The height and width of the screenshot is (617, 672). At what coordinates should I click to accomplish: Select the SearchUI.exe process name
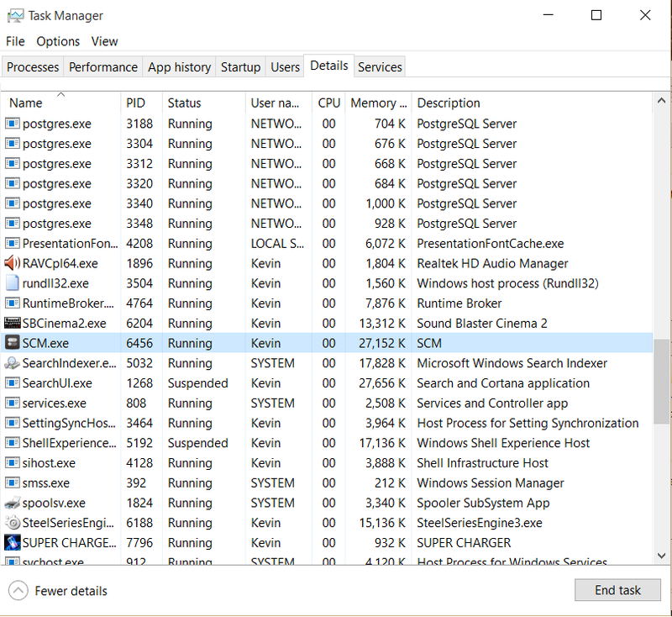57,383
